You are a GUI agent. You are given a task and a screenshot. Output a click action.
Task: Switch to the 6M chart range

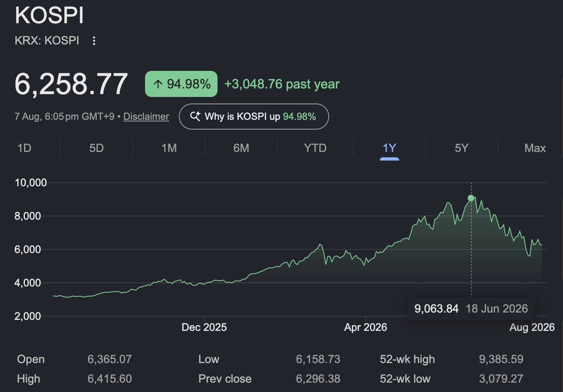tap(241, 148)
